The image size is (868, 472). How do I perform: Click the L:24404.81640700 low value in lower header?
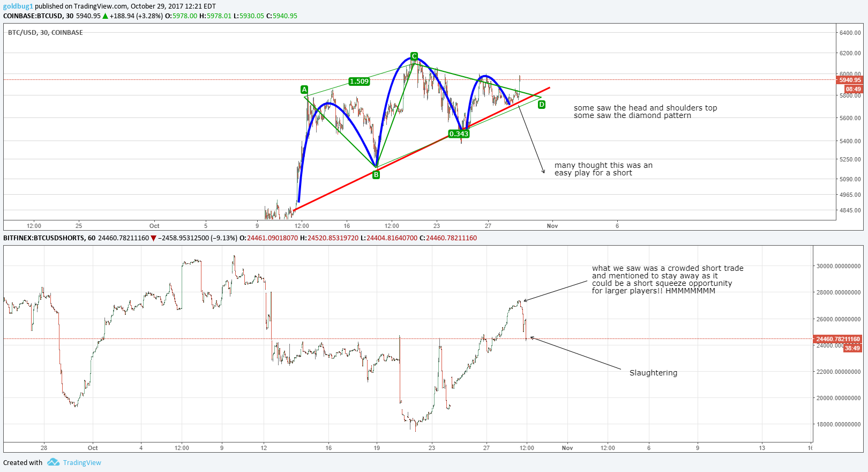(388, 238)
